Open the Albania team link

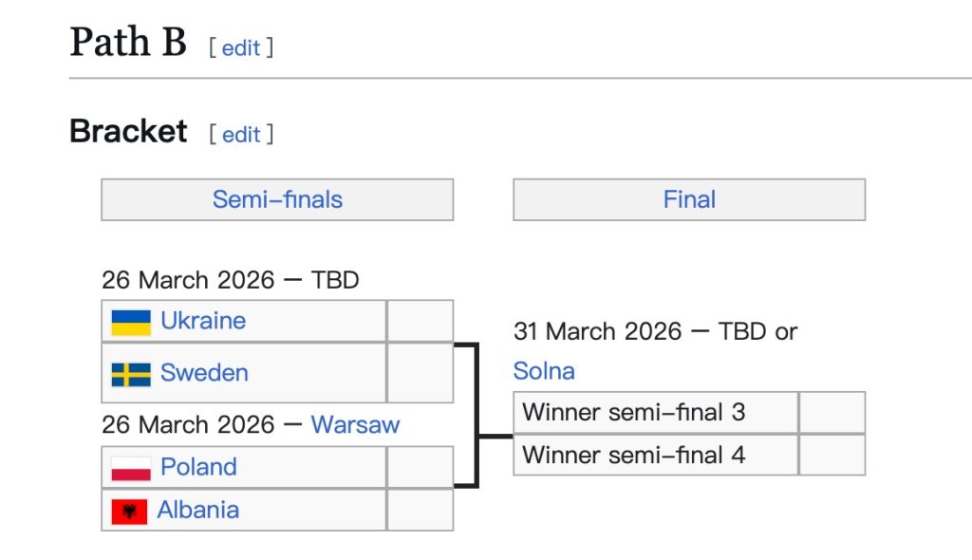tap(197, 510)
